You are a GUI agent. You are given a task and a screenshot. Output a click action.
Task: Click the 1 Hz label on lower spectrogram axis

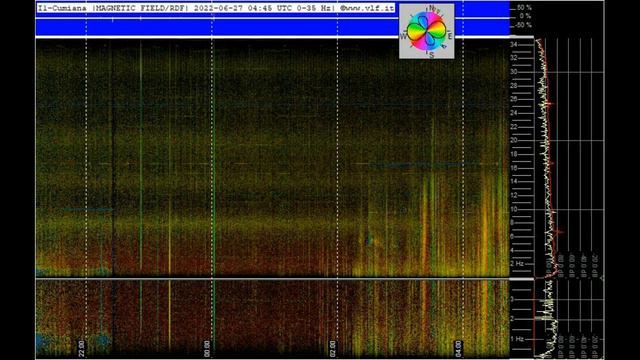tap(517, 339)
